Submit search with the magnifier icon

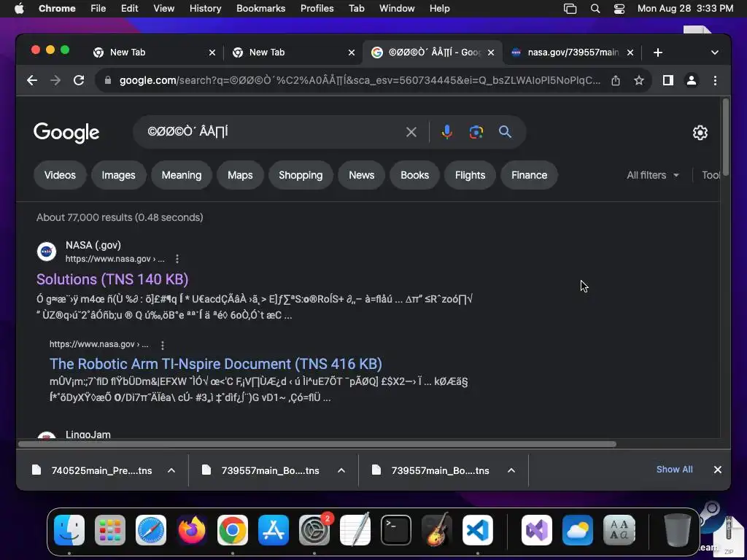505,132
